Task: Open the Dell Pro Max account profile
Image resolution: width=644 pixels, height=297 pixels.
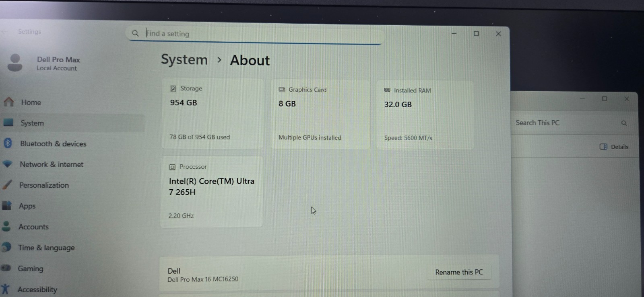Action: (x=44, y=63)
